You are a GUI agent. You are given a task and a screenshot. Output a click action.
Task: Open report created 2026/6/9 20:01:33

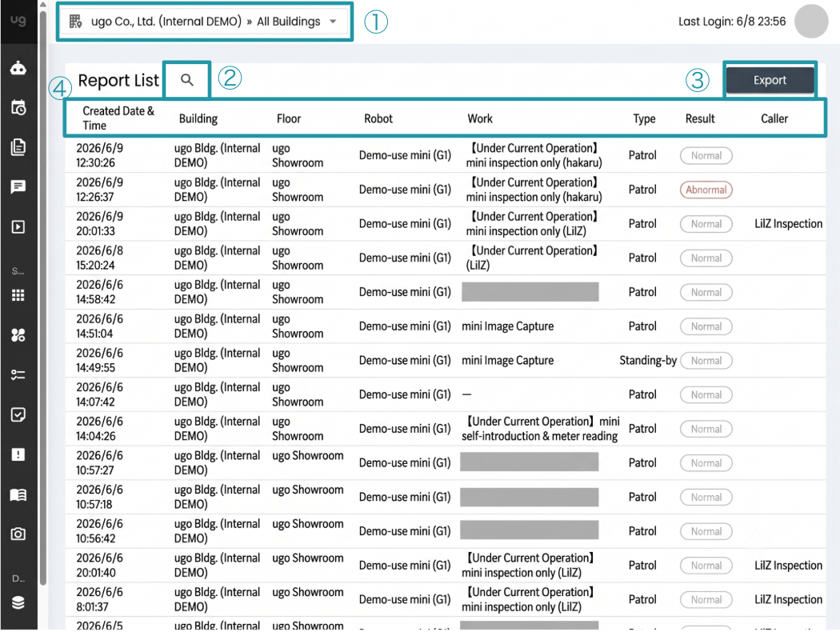click(x=445, y=224)
